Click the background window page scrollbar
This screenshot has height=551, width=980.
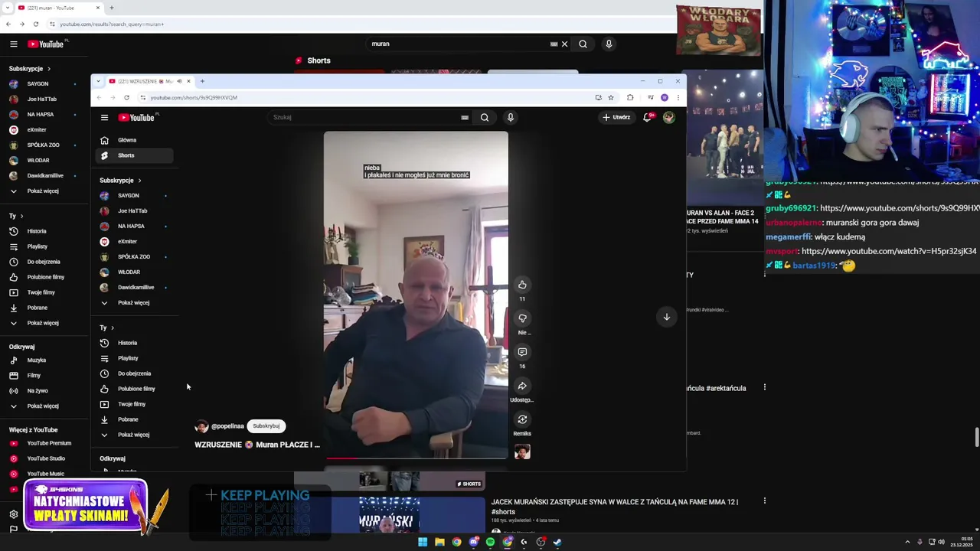pos(976,436)
